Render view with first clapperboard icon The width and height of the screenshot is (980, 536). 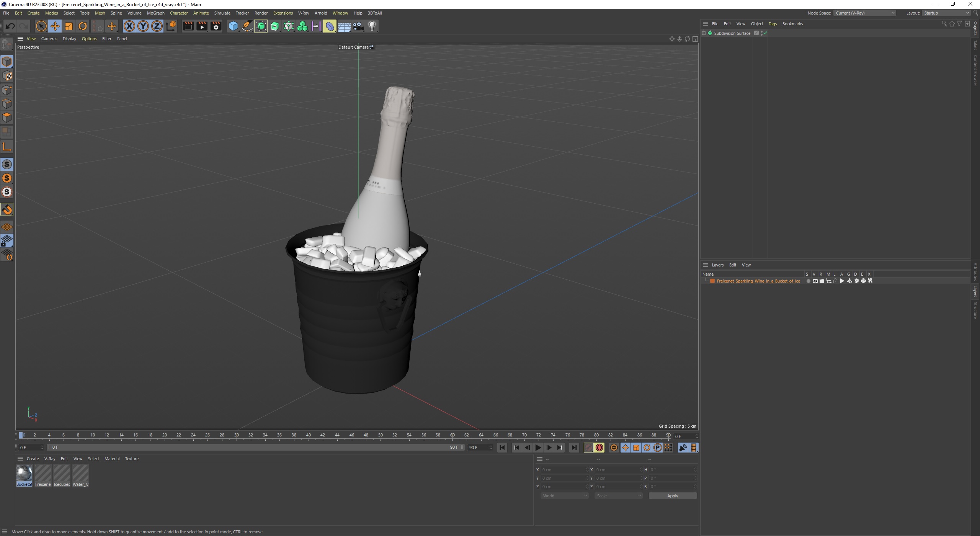[x=188, y=26]
